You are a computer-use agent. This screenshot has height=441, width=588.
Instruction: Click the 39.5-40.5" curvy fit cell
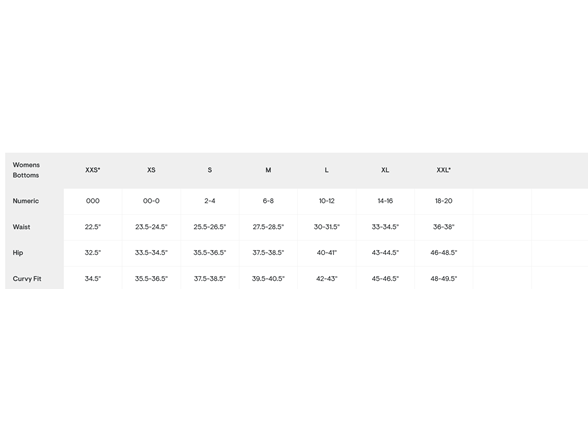(268, 279)
